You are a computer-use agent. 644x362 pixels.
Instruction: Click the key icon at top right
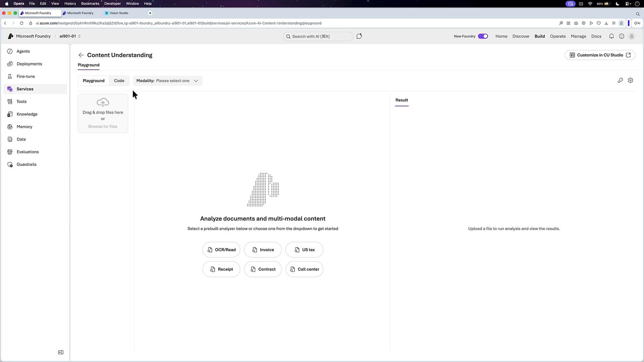620,80
